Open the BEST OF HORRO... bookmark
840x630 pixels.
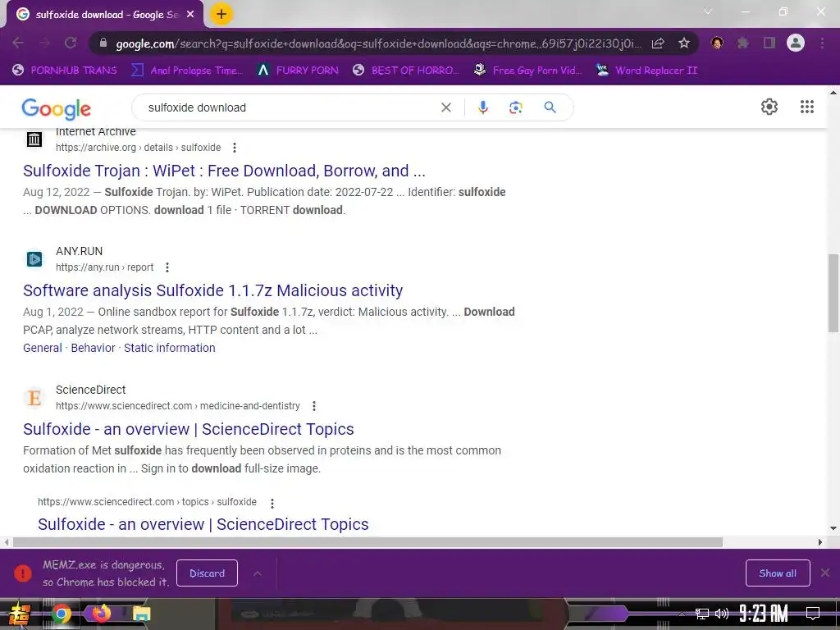point(405,71)
